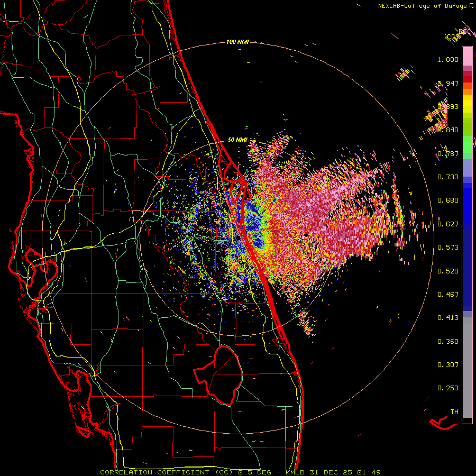
Task: Click the gray low-value color bar segment
Action: click(467, 368)
